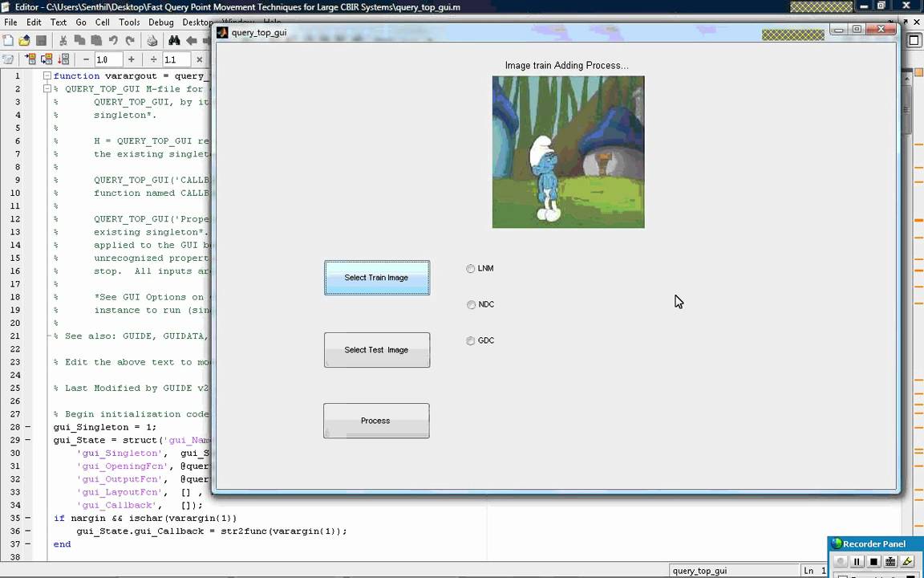Open the Edit menu

(34, 22)
